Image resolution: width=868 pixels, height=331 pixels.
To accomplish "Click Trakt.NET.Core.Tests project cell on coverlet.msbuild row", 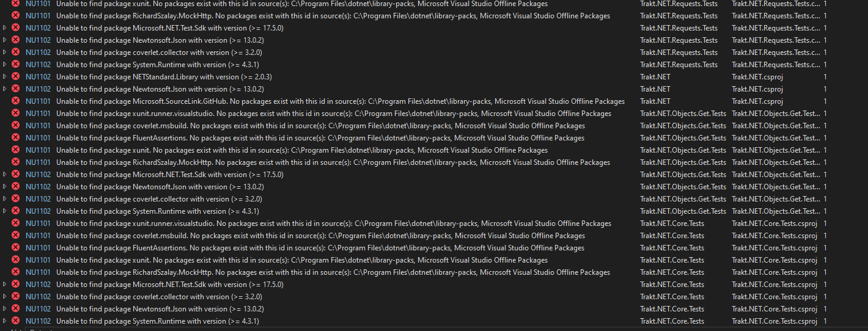I will click(x=672, y=236).
